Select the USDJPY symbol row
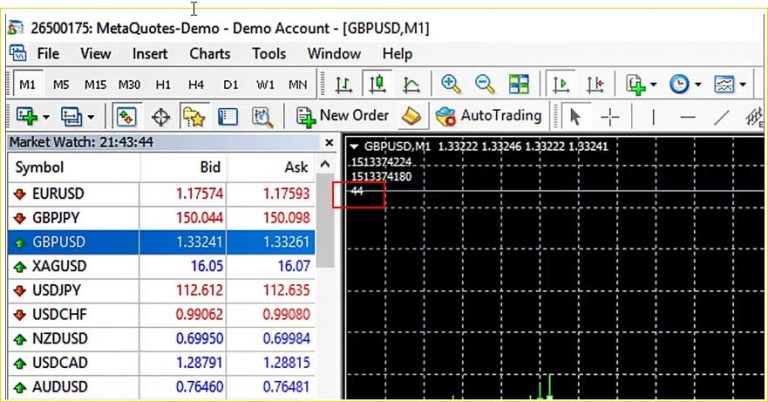The height and width of the screenshot is (402, 768). [x=162, y=290]
